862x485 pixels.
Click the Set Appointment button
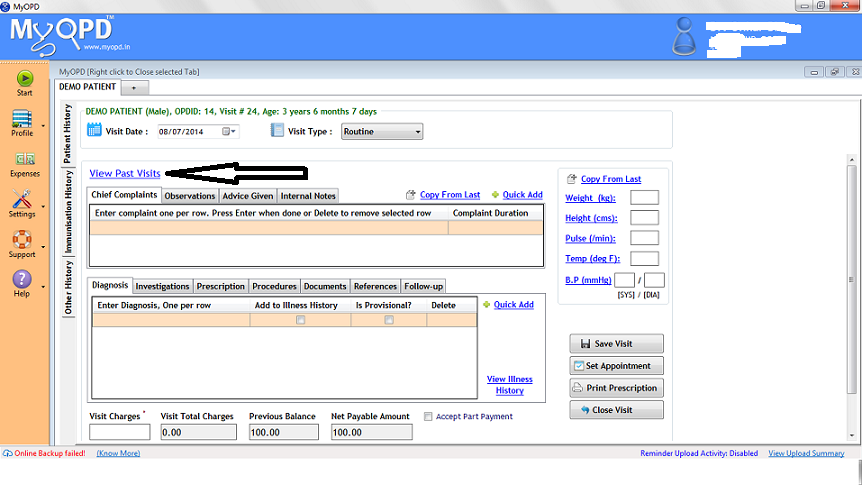pyautogui.click(x=616, y=366)
